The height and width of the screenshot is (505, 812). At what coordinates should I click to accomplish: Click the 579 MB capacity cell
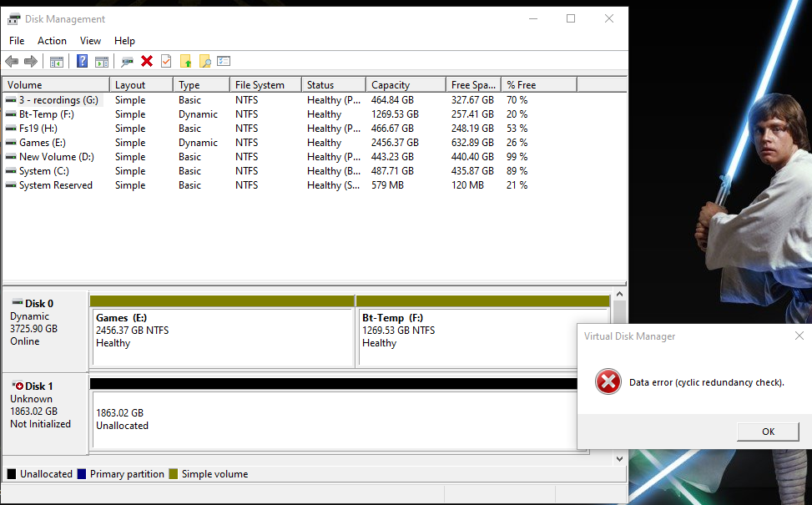coord(387,185)
